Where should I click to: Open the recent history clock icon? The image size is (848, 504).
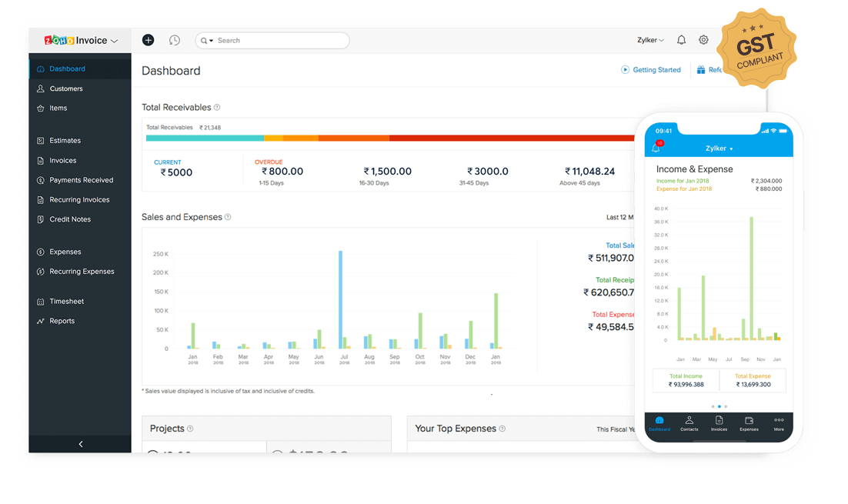point(174,40)
